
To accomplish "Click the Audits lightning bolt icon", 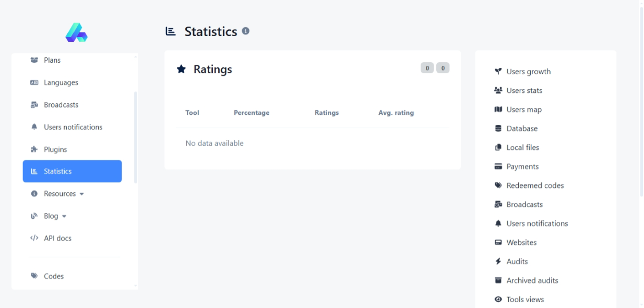I will [498, 262].
